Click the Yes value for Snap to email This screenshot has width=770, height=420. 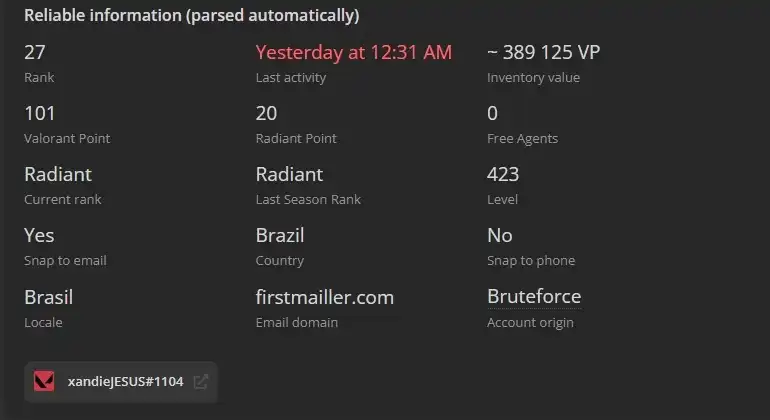pos(39,235)
